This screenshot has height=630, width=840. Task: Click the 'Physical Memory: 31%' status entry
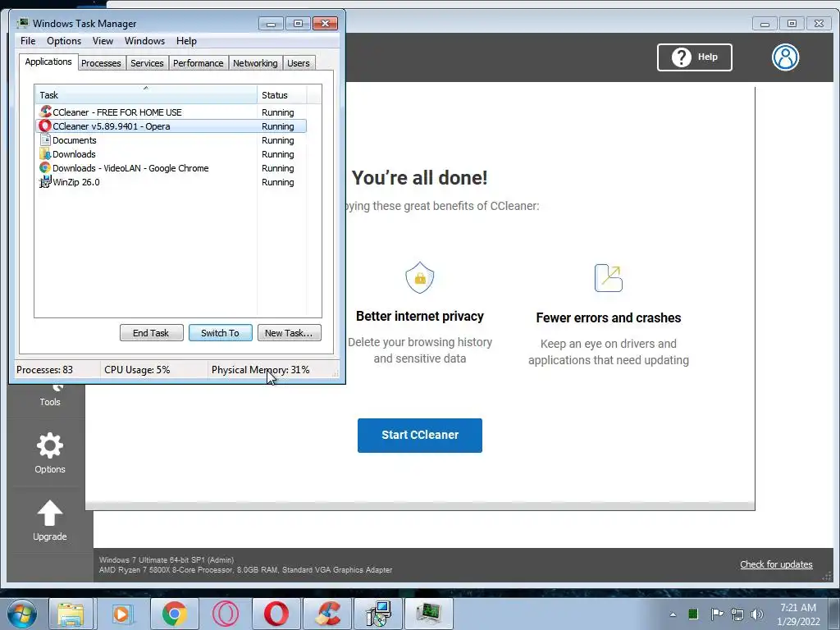[260, 370]
